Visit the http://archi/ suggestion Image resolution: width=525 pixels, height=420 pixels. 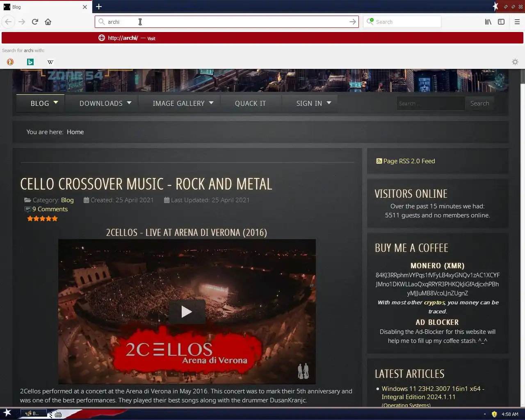[262, 38]
